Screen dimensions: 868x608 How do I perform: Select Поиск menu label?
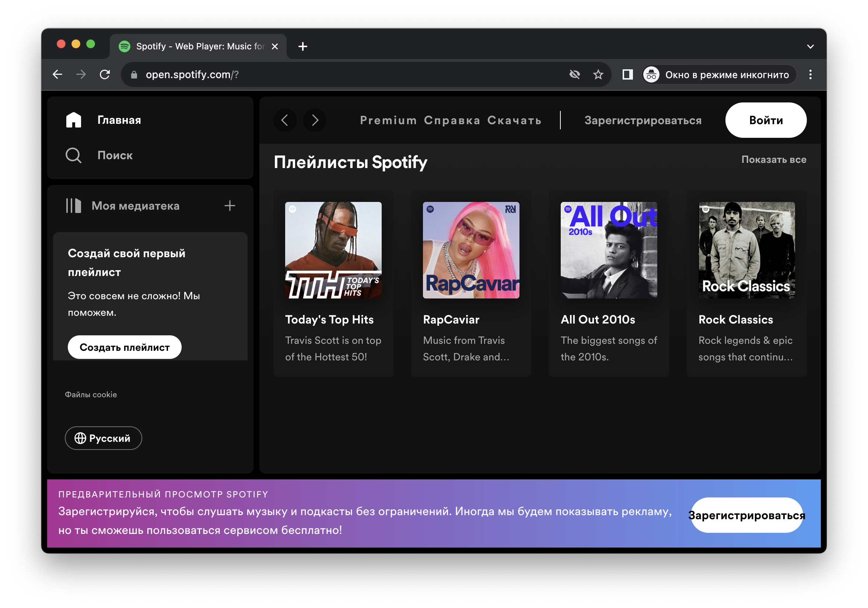(x=115, y=156)
